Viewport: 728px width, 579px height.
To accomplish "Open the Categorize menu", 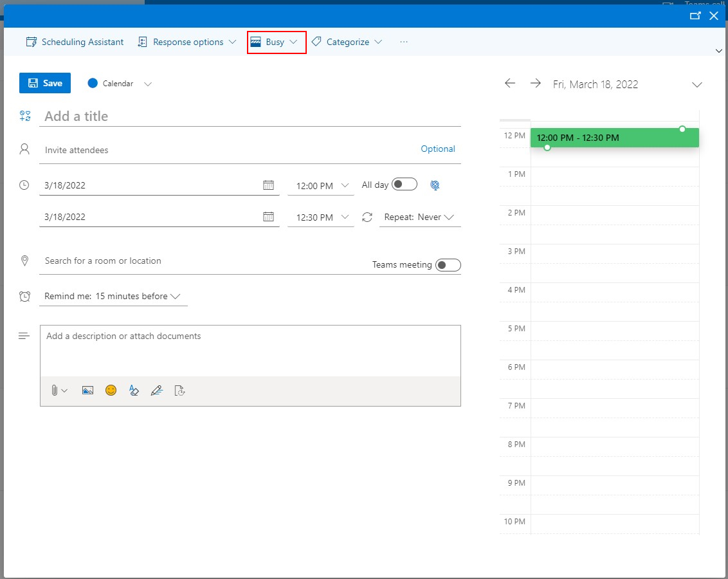I will pos(347,42).
